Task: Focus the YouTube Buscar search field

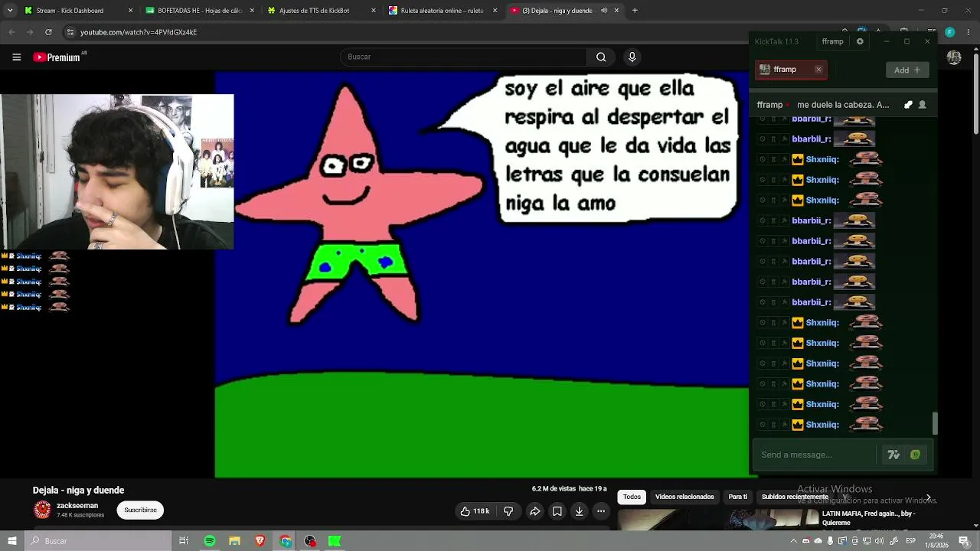Action: 463,57
